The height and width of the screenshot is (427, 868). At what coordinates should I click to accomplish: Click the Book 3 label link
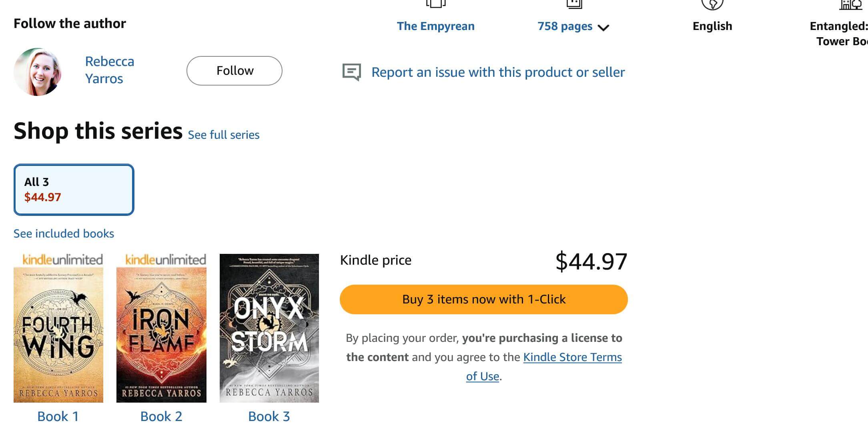coord(269,417)
